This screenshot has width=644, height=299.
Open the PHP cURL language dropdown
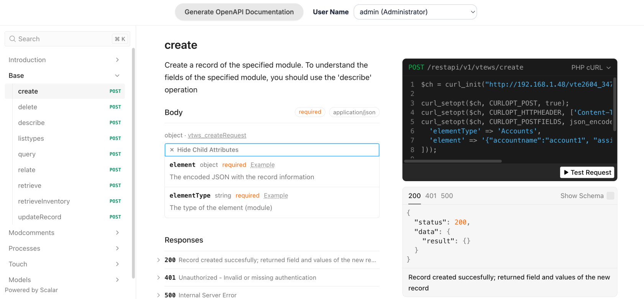[591, 68]
